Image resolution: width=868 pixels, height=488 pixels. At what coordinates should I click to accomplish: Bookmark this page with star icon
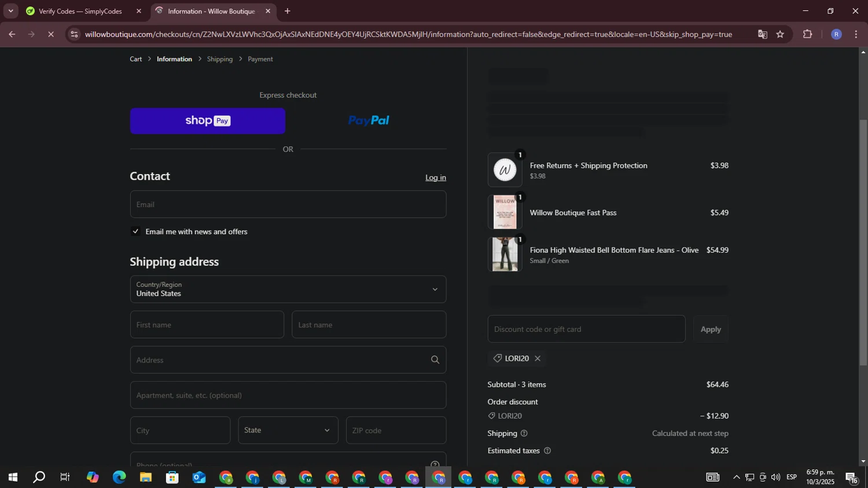pyautogui.click(x=780, y=34)
